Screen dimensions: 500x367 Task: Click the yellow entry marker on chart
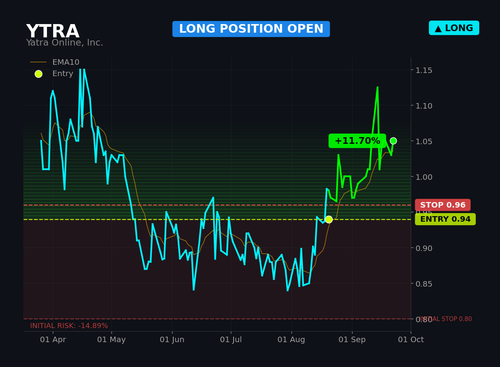[x=329, y=219]
